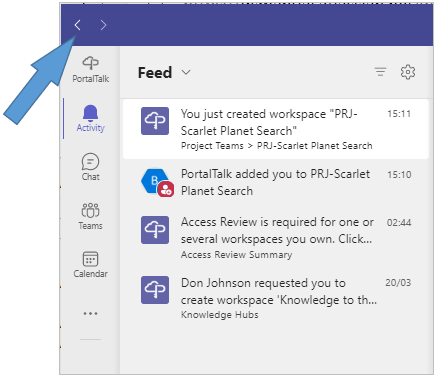Go back with the left navigation arrow

(x=77, y=25)
